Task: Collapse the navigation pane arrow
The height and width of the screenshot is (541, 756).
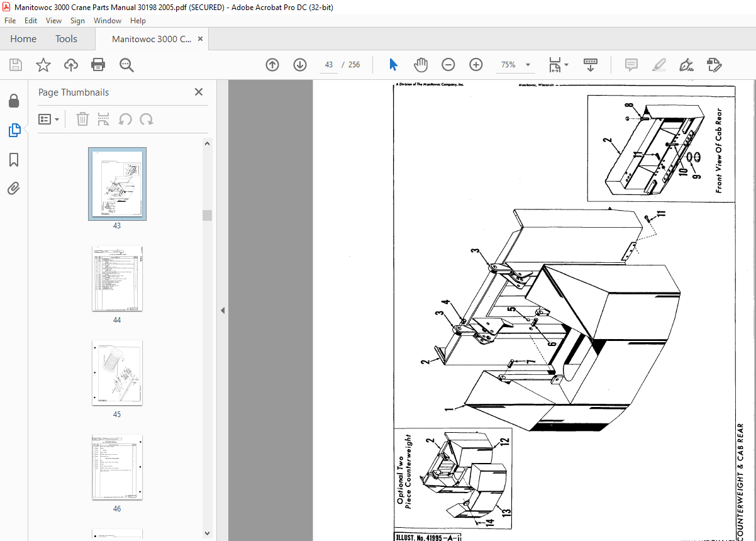Action: (x=222, y=310)
